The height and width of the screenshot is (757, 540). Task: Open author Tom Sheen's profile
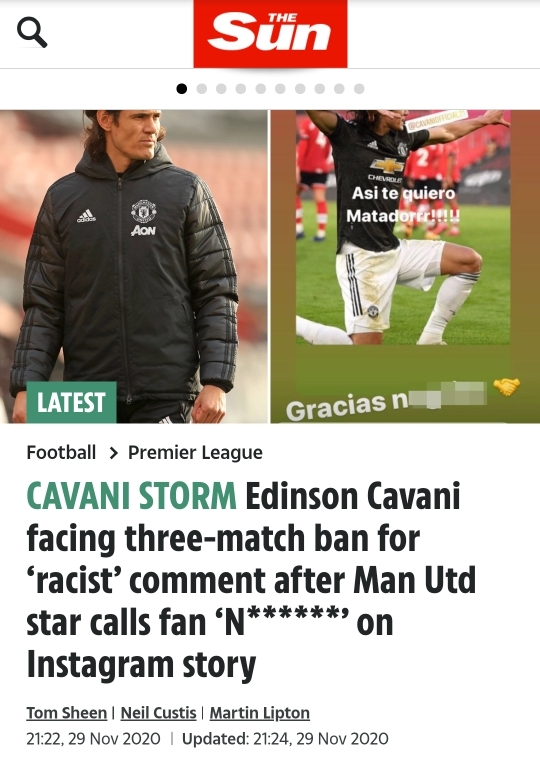[x=67, y=713]
